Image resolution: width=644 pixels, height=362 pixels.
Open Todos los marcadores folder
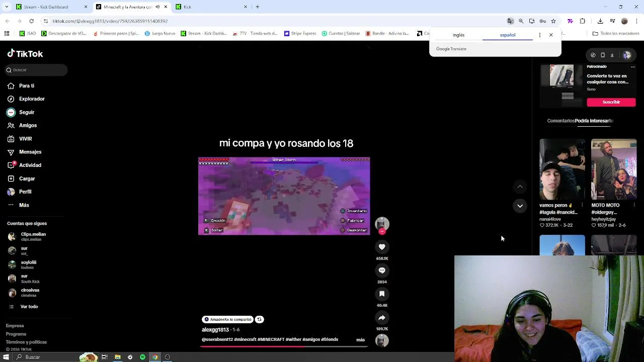click(616, 34)
